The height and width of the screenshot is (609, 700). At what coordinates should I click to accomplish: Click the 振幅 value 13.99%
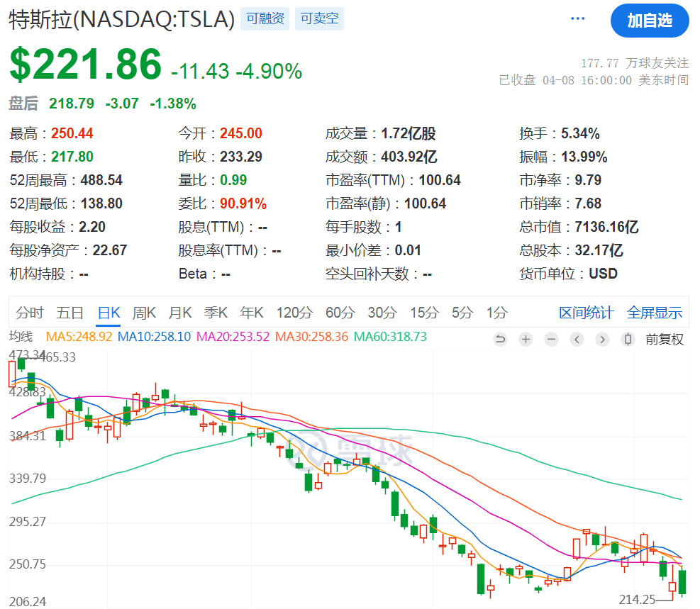click(584, 157)
